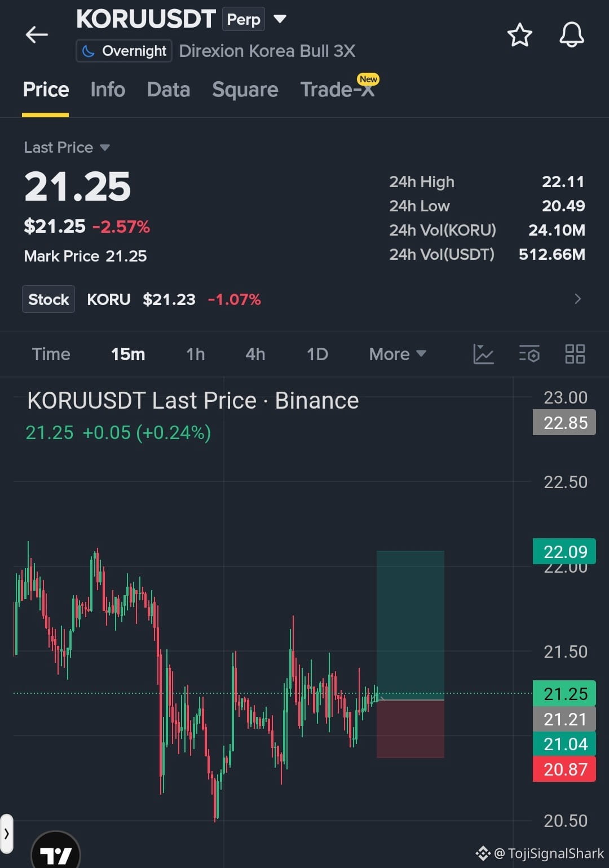This screenshot has width=609, height=868.
Task: Click the -2.57% change value
Action: pos(121,227)
